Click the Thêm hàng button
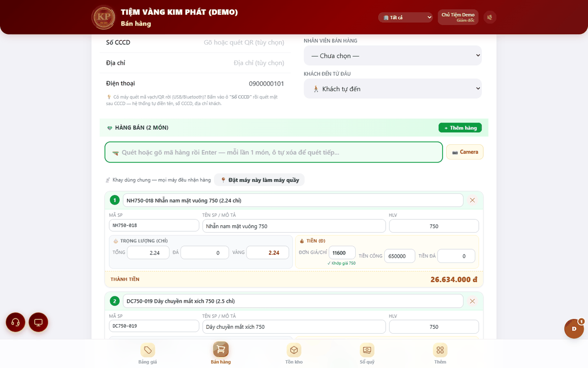This screenshot has width=588, height=368. pyautogui.click(x=460, y=128)
